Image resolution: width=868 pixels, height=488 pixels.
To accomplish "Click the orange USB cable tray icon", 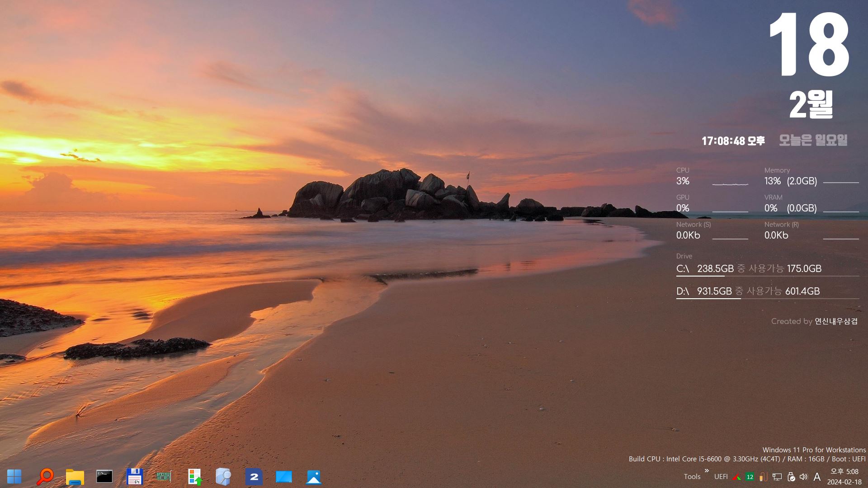I will click(764, 477).
